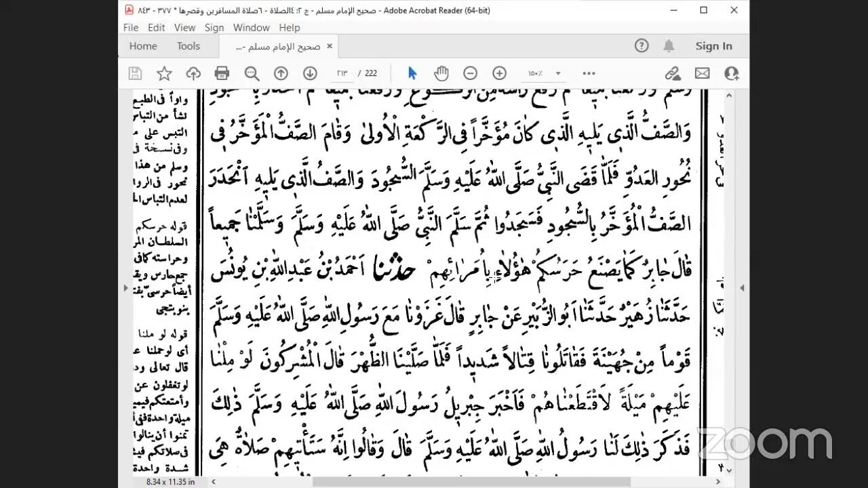Open the Help menu
This screenshot has width=868, height=488.
tap(290, 28)
